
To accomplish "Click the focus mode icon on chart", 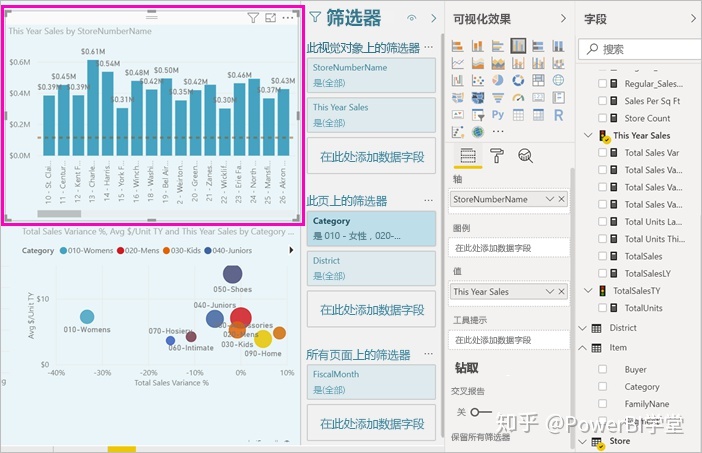I will pyautogui.click(x=270, y=18).
